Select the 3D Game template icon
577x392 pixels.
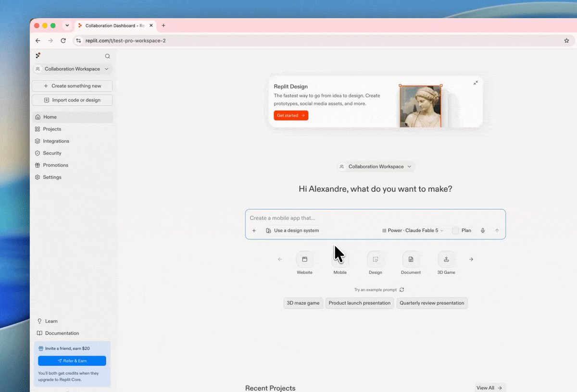click(x=446, y=259)
